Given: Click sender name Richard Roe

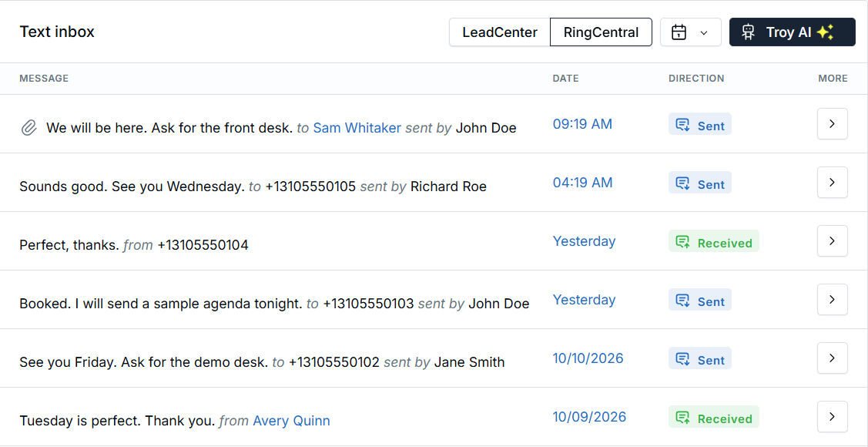Looking at the screenshot, I should (x=448, y=187).
